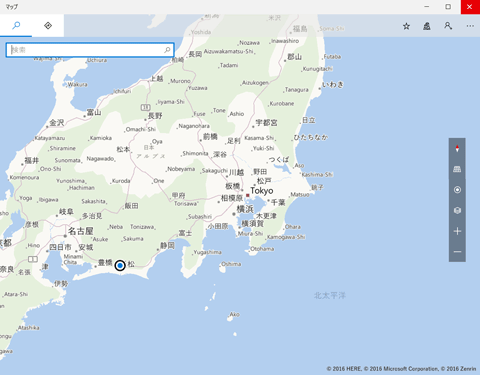Open Favorites with the star icon
480x375 pixels.
[x=406, y=26]
